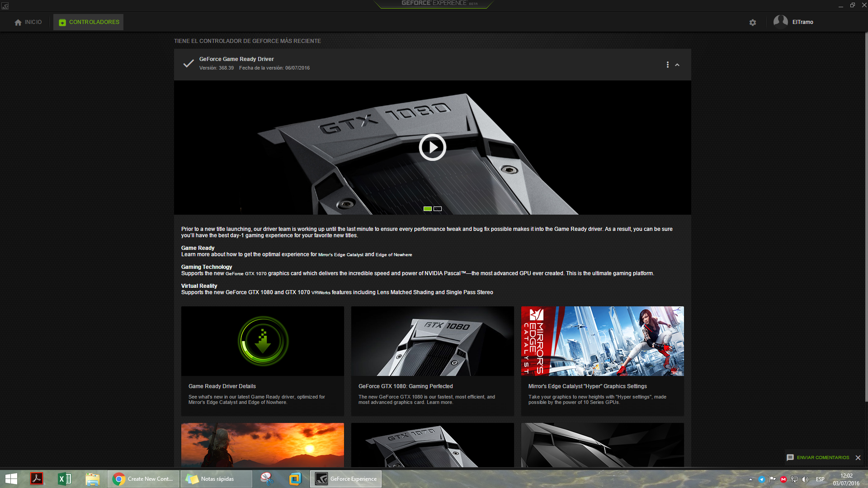
Task: Select the second carousel slide indicator
Action: pos(438,209)
